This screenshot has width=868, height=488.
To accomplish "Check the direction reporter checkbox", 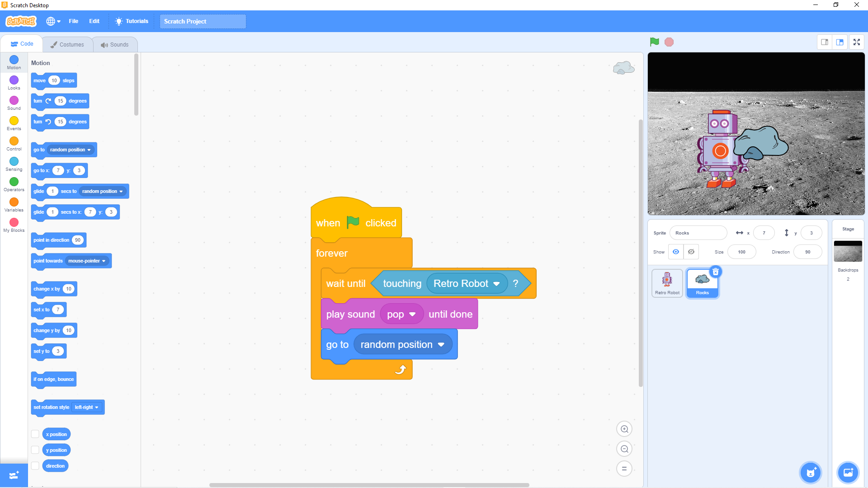I will pyautogui.click(x=35, y=466).
